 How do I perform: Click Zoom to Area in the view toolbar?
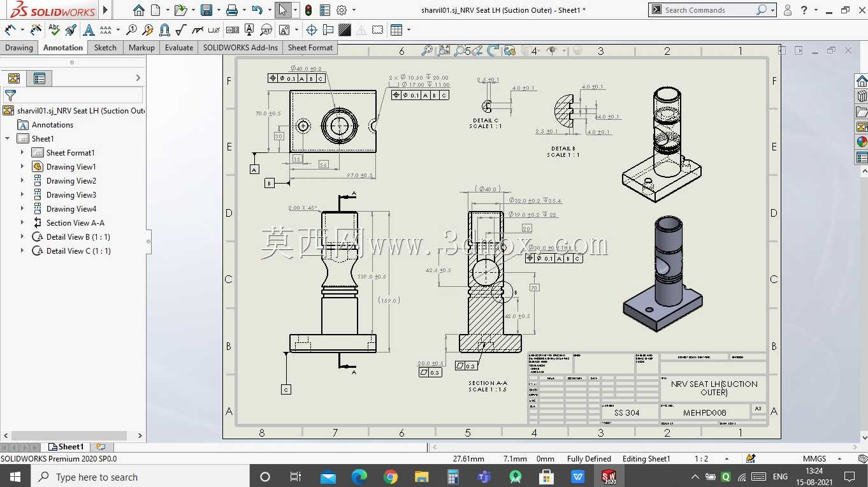point(444,50)
